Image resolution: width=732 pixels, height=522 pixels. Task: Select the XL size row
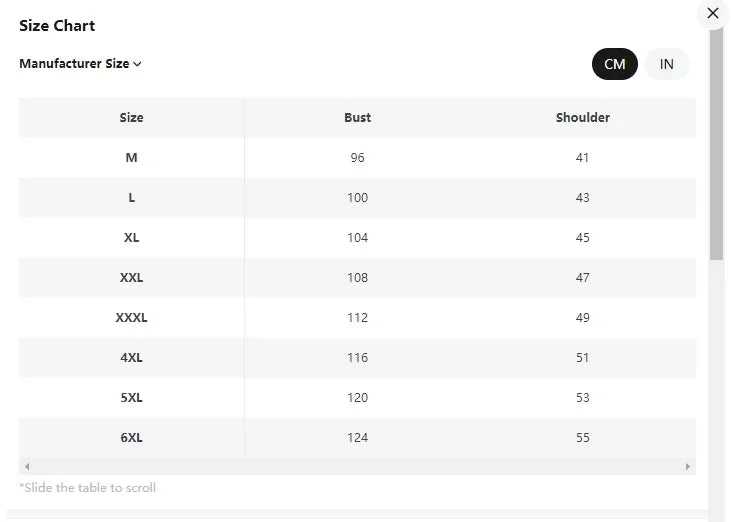tap(131, 238)
